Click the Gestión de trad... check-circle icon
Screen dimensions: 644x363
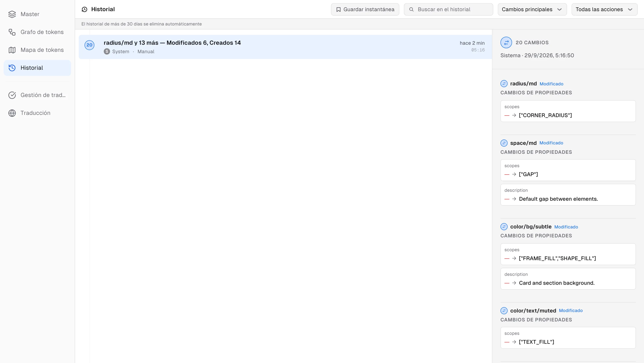(x=12, y=95)
